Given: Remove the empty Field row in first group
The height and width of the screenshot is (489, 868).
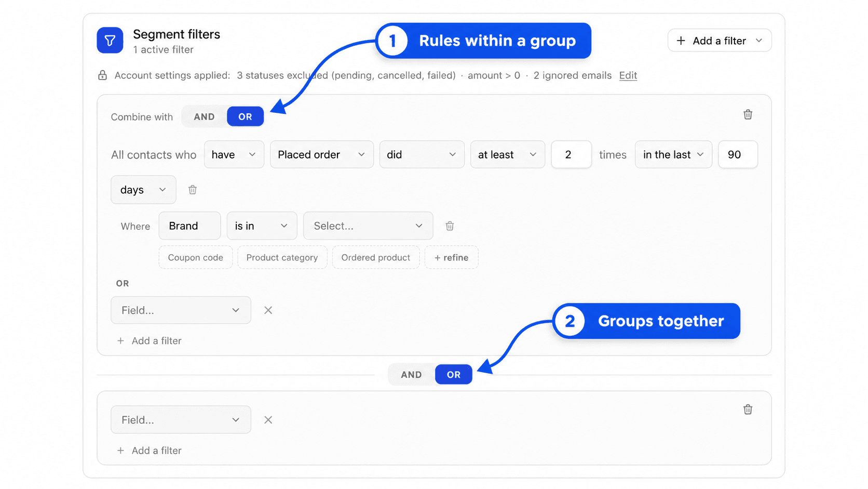Looking at the screenshot, I should [268, 310].
